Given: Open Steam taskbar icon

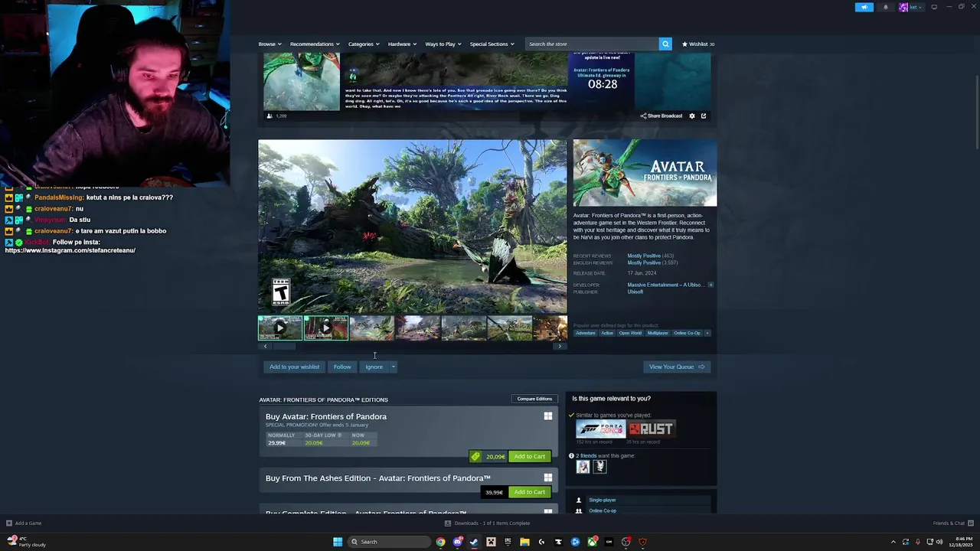Looking at the screenshot, I should (x=474, y=542).
